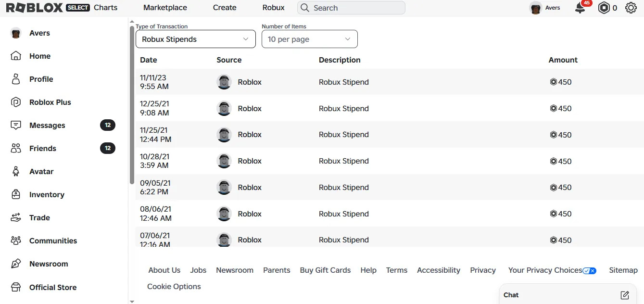644x304 pixels.
Task: Open the Type of Transaction dropdown
Action: [x=196, y=39]
